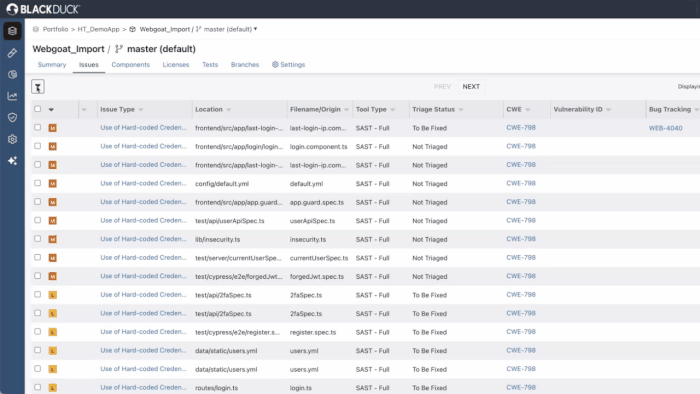
Task: Check the row with bug WEB-4040
Action: [x=38, y=127]
